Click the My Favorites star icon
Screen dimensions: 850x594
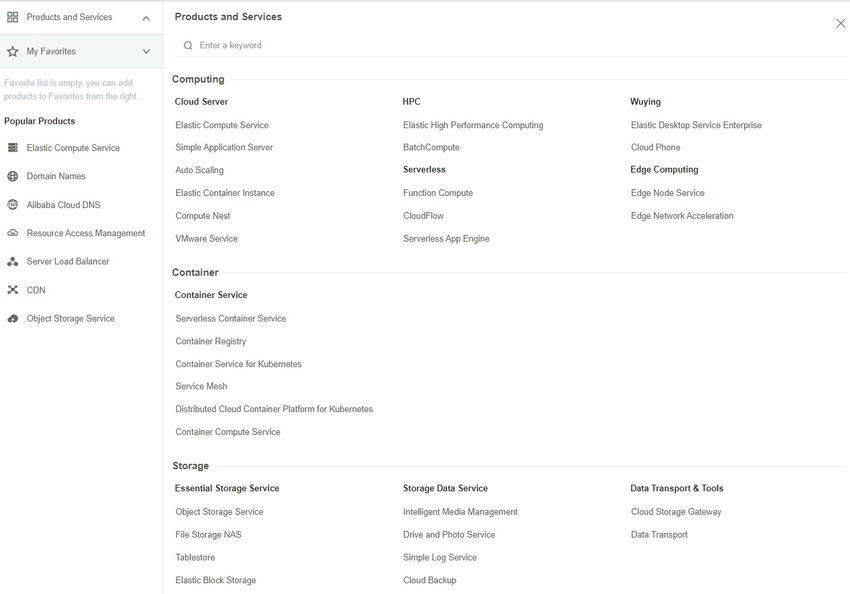click(x=13, y=50)
